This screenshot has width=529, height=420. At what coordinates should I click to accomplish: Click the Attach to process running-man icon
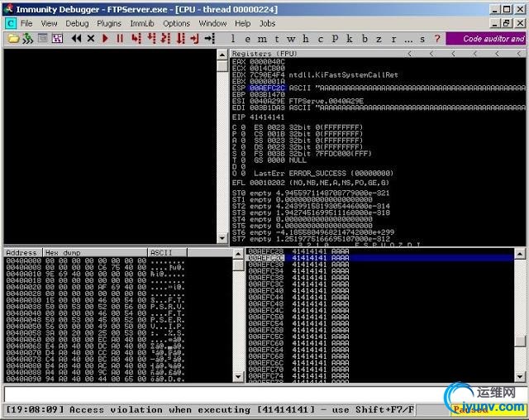28,39
